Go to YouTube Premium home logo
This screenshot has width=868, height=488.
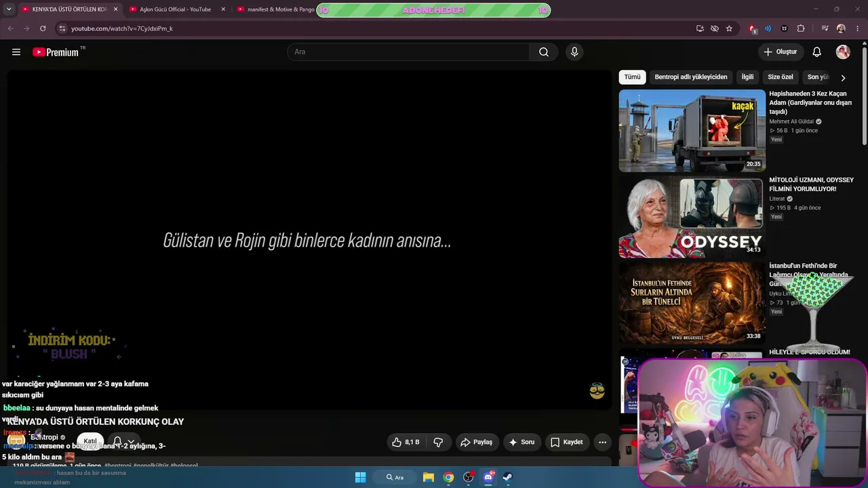click(x=56, y=52)
